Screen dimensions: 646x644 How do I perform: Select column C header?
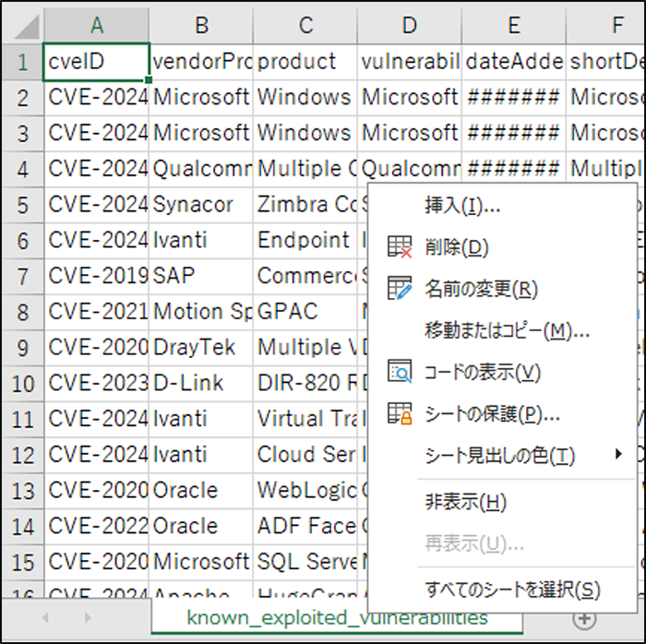coord(305,26)
